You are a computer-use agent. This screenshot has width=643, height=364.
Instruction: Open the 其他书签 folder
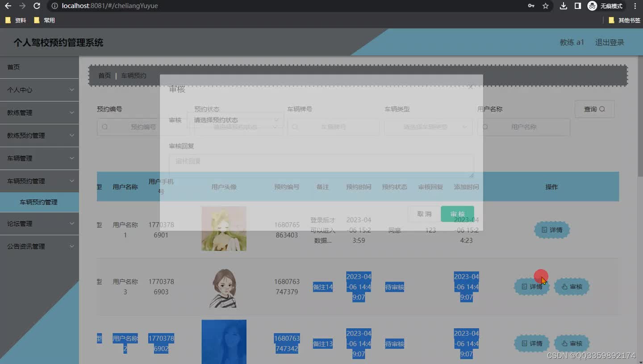point(624,20)
